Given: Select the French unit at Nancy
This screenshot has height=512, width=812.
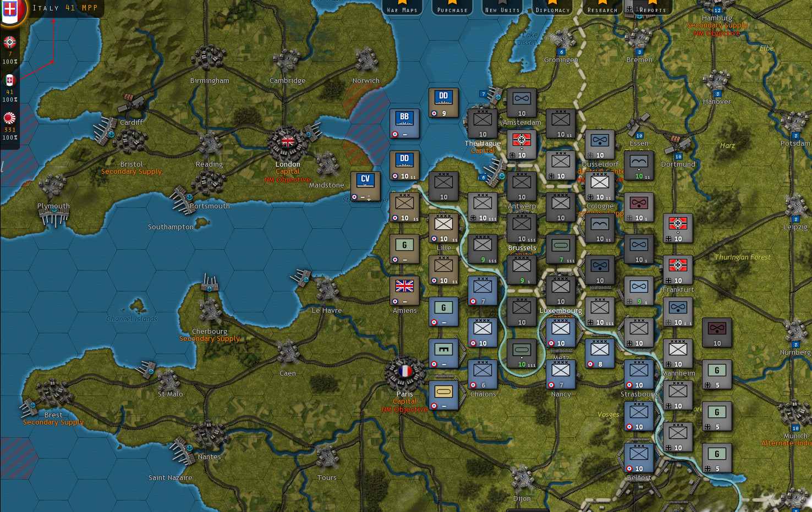Looking at the screenshot, I should pos(561,374).
